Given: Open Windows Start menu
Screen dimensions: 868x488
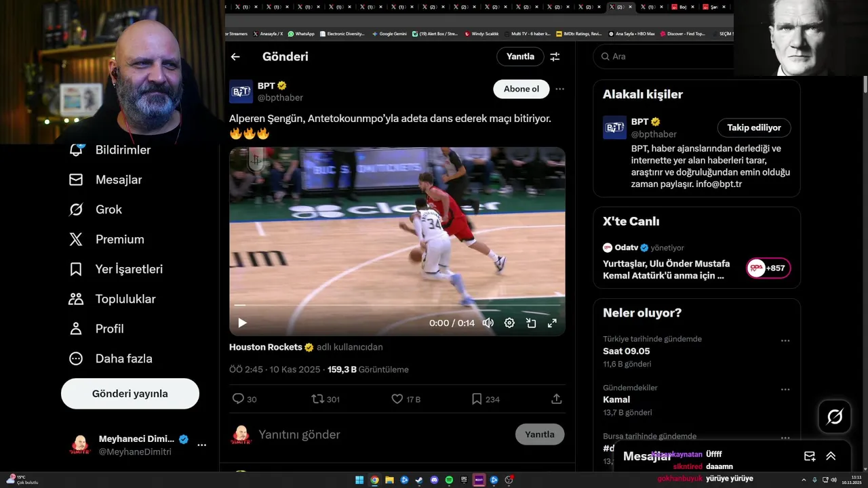Looking at the screenshot, I should click(x=359, y=481).
